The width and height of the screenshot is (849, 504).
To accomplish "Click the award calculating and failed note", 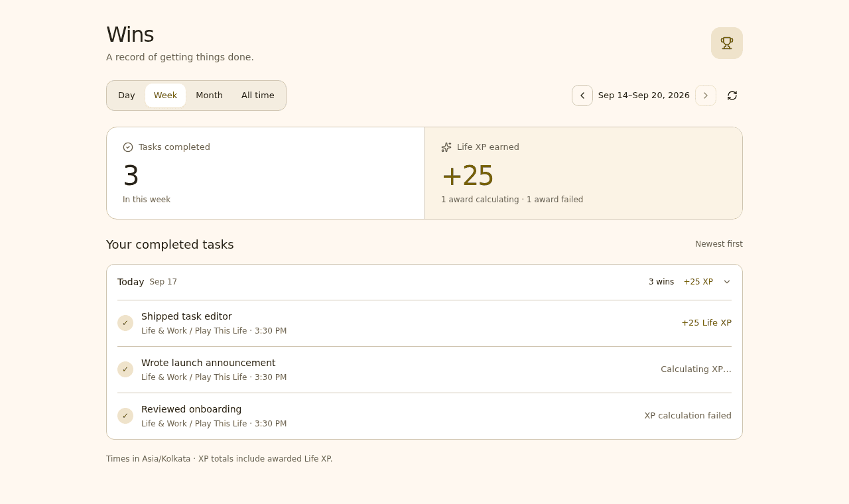I will pos(512,200).
